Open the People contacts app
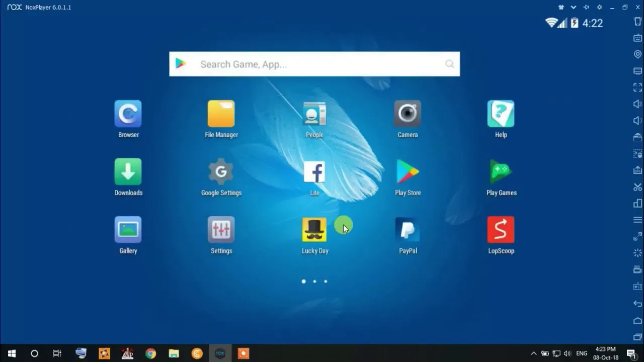Screen dimensions: 644x362 314,114
